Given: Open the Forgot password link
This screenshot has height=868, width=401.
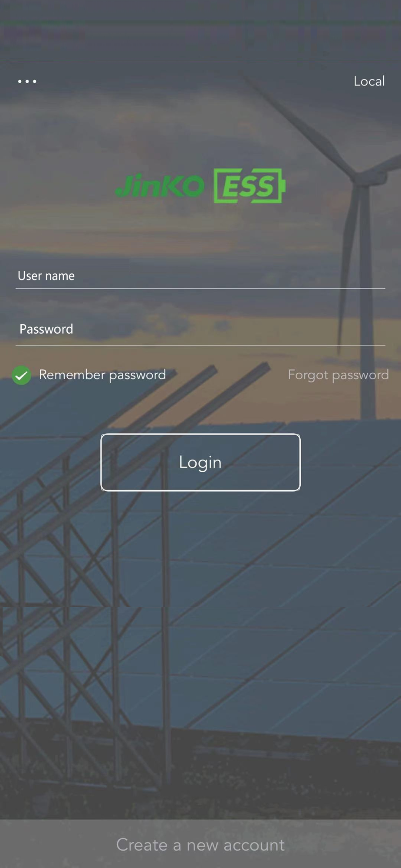Looking at the screenshot, I should click(338, 375).
